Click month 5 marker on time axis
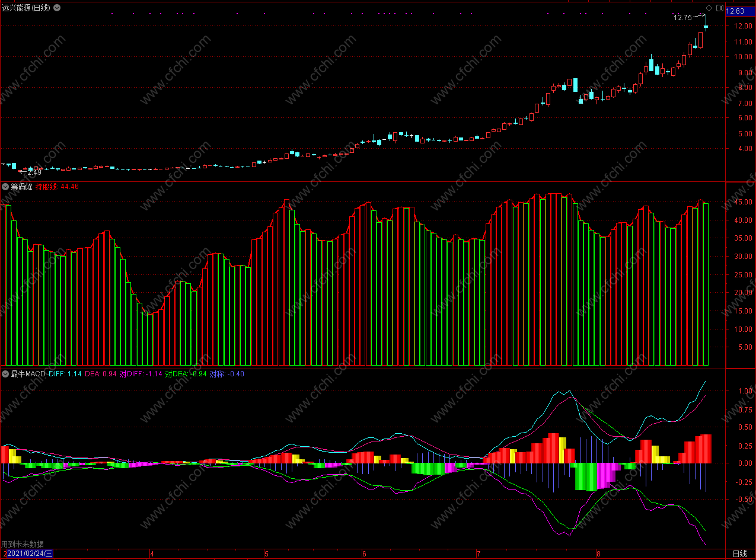The image size is (756, 560). [x=266, y=554]
